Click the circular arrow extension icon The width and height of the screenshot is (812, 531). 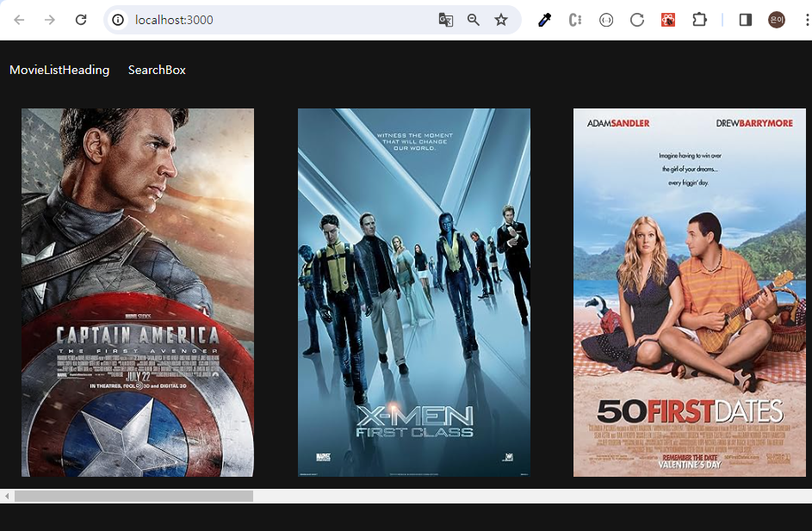coord(637,20)
